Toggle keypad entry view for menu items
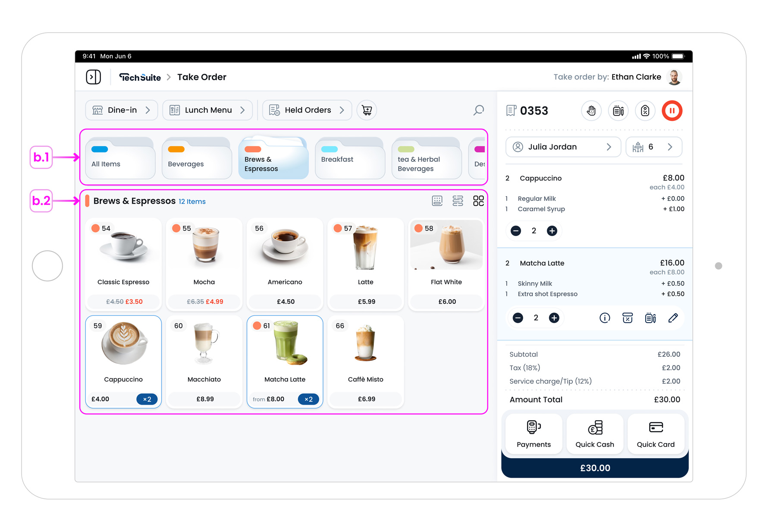This screenshot has height=532, width=763. tap(437, 201)
